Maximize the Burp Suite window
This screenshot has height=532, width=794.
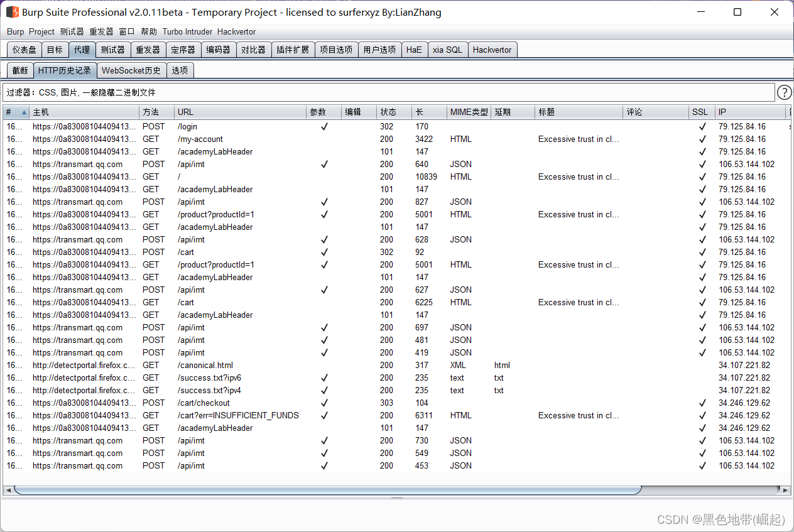click(x=737, y=12)
